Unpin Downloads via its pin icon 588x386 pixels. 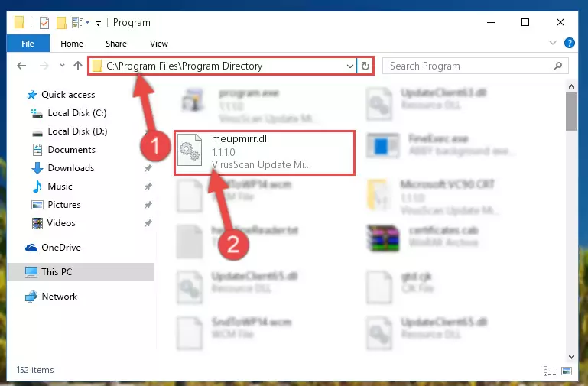click(x=148, y=168)
